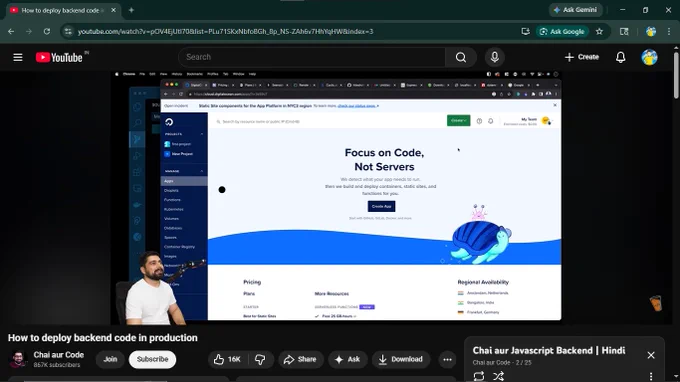This screenshot has width=680, height=382.
Task: Close the How to deploy backend tab
Action: [114, 10]
